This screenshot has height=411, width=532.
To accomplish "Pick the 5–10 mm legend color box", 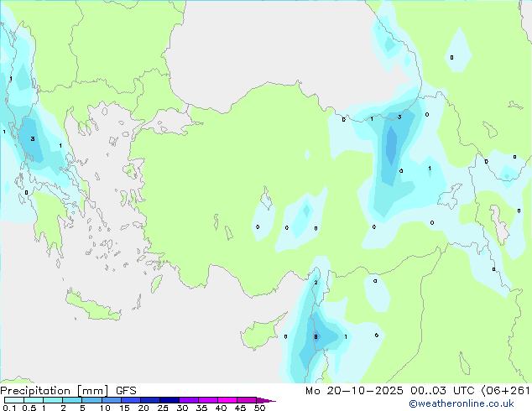I will tap(91, 400).
